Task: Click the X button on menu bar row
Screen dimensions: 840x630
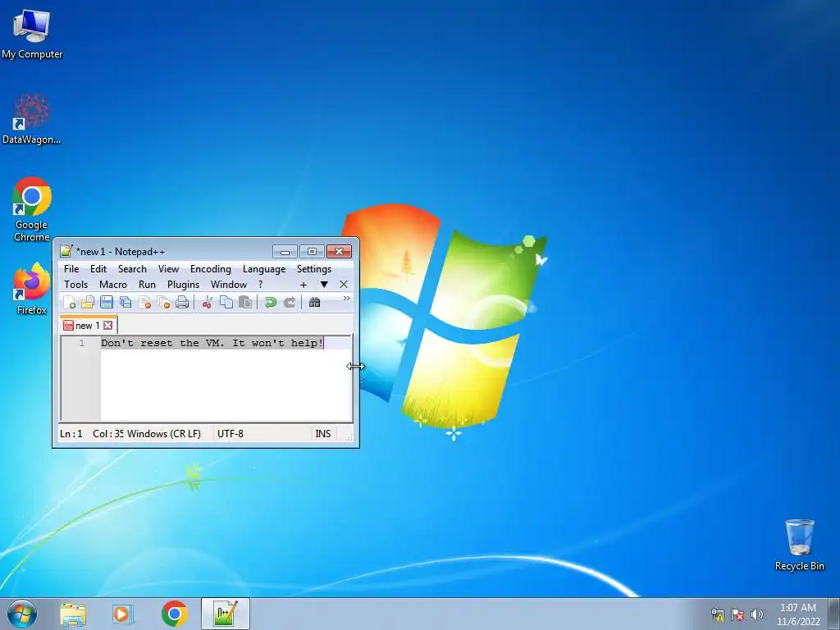Action: tap(344, 285)
